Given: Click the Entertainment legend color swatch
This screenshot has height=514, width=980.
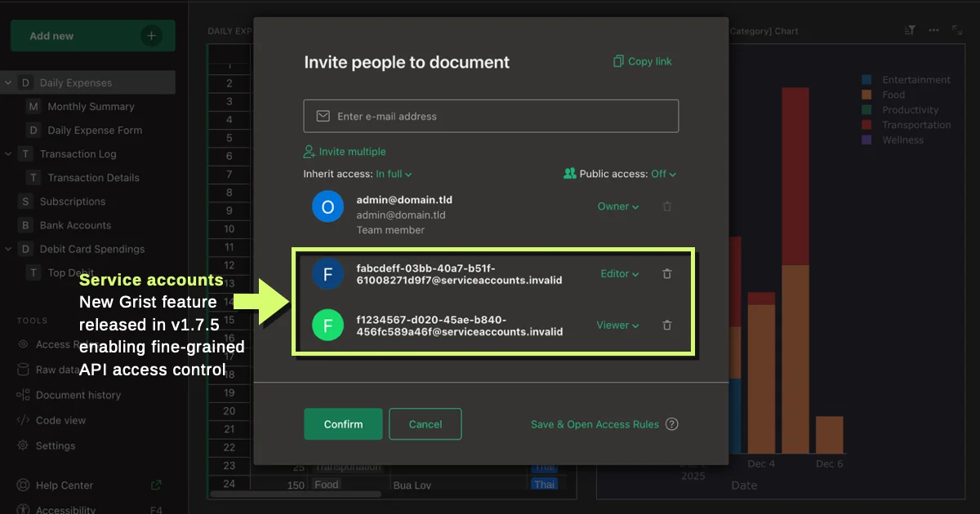Looking at the screenshot, I should pyautogui.click(x=866, y=80).
